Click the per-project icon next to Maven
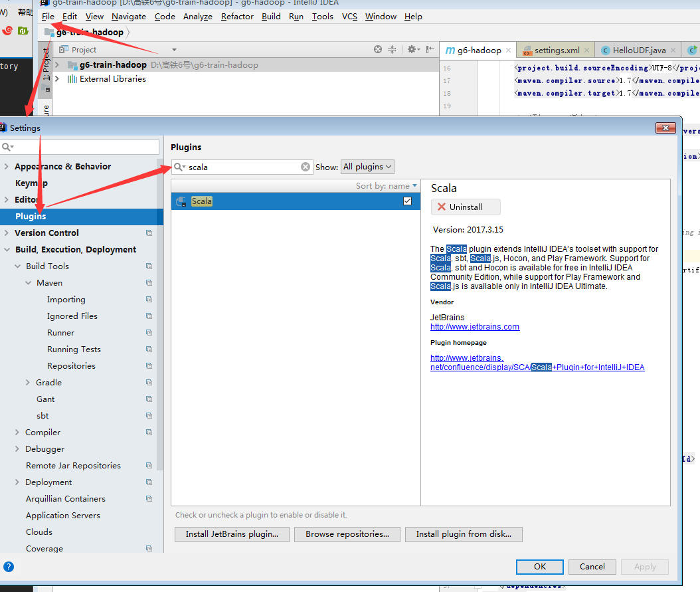 click(149, 282)
